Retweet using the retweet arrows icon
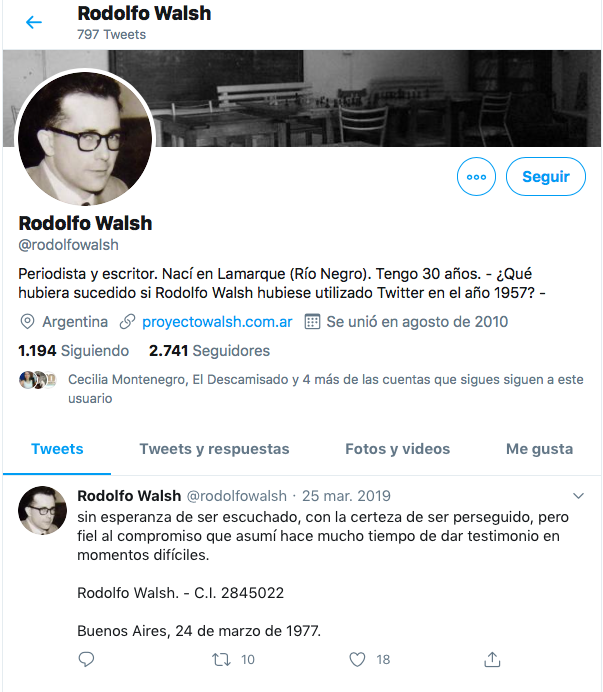 coord(221,659)
